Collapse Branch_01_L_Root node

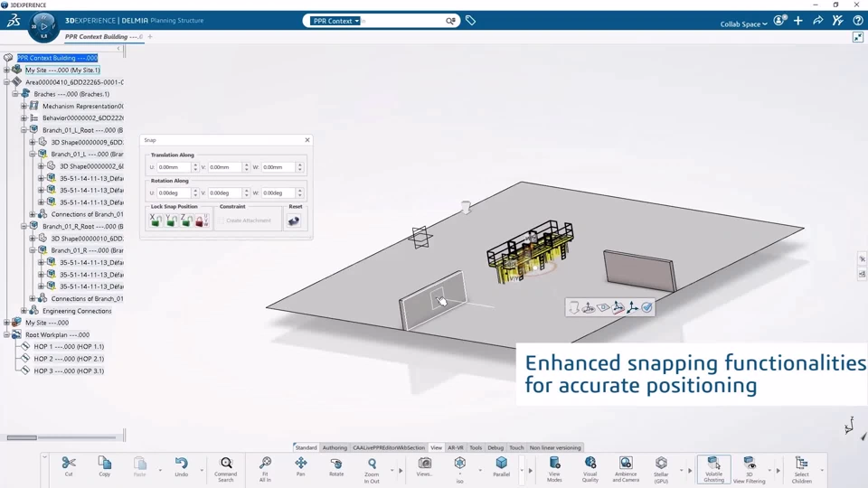coord(24,130)
